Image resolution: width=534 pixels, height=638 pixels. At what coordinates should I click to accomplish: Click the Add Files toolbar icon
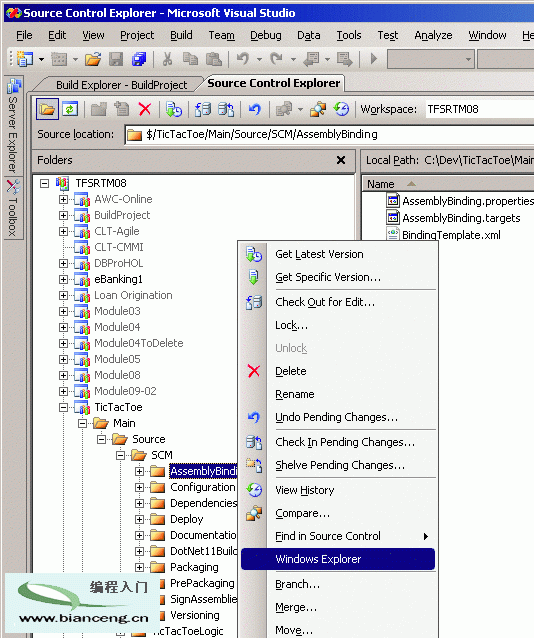click(x=121, y=109)
